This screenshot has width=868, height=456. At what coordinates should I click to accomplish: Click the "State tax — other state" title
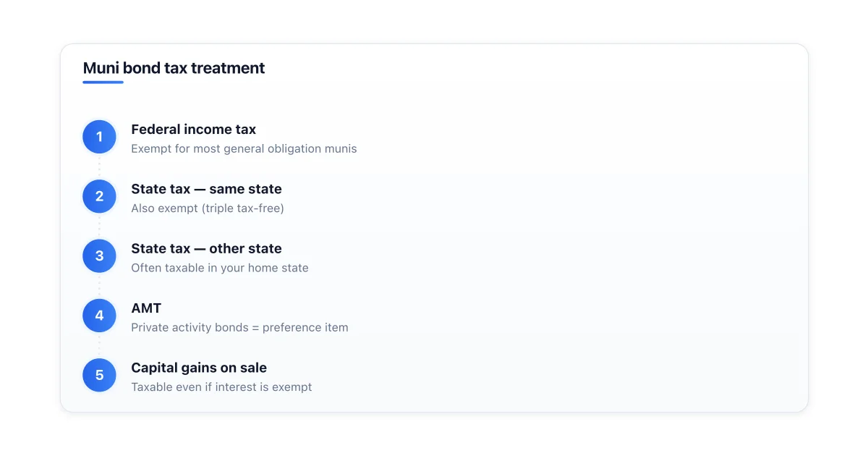(206, 248)
